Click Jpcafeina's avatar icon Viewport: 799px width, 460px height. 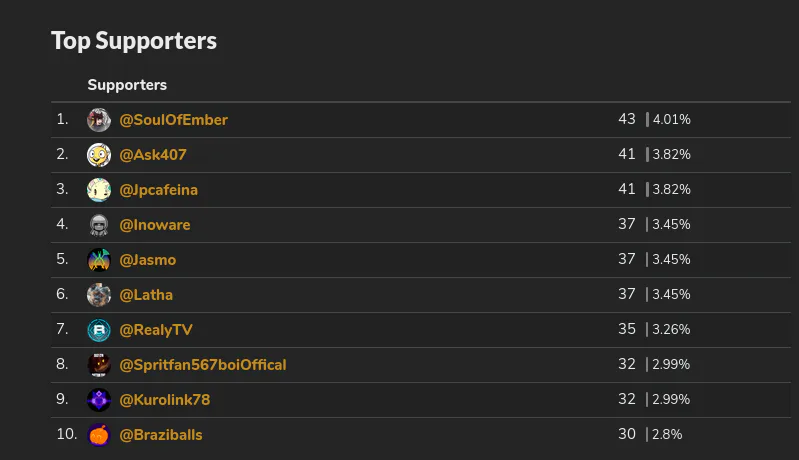[99, 190]
